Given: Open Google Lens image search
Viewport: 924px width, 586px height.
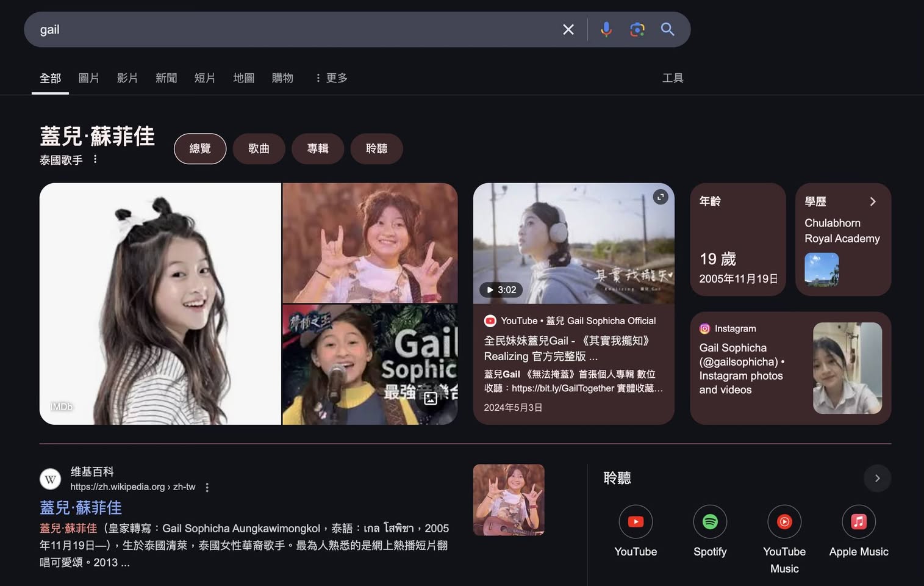Looking at the screenshot, I should coord(637,29).
